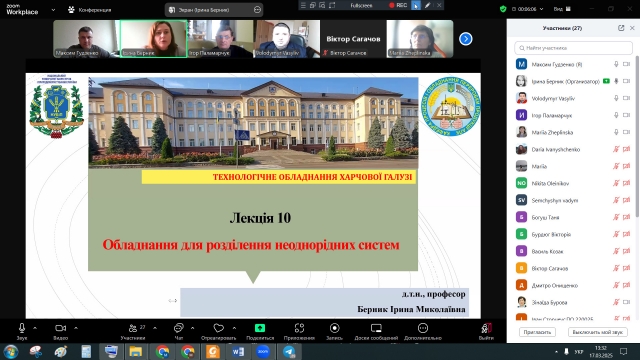Toggle muted microphone for Nikita Oleinikov

tap(616, 183)
